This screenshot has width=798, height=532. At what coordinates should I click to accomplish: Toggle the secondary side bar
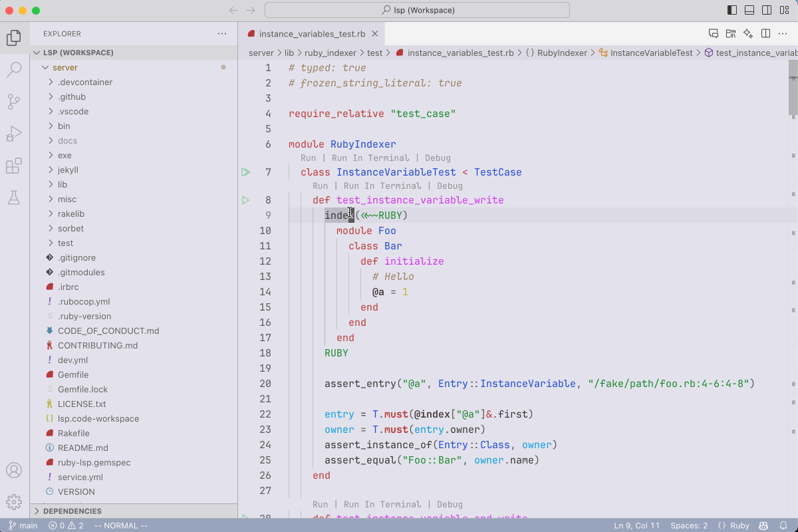pos(767,10)
